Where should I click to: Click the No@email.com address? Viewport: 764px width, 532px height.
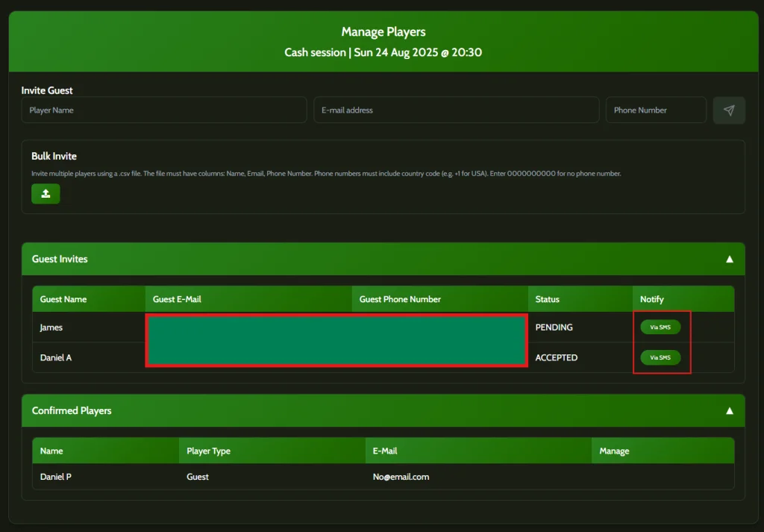tap(401, 477)
